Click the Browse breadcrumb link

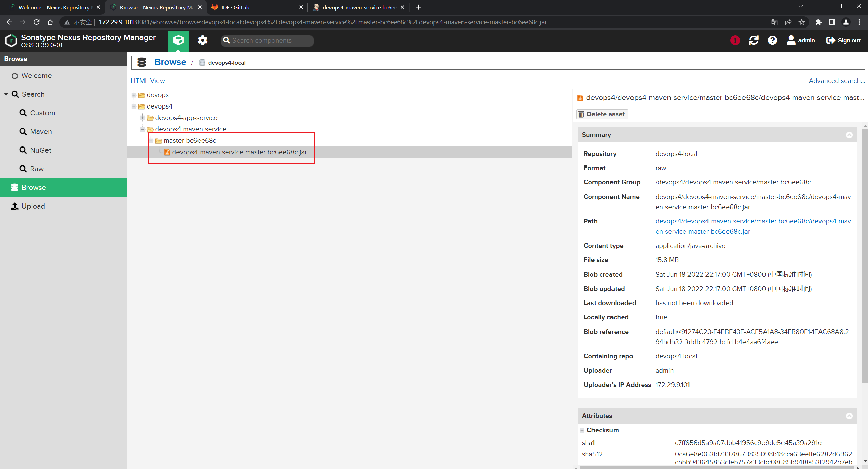coord(170,62)
